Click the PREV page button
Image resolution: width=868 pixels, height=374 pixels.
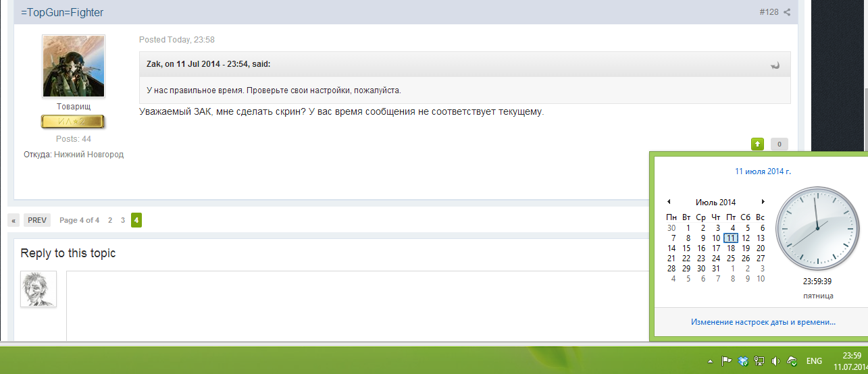tap(37, 220)
